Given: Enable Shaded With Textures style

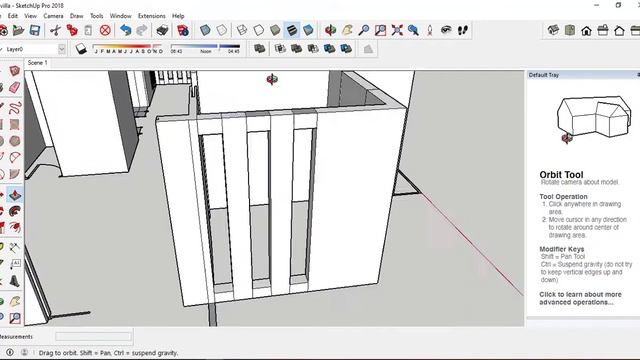Looking at the screenshot, I should point(292,30).
